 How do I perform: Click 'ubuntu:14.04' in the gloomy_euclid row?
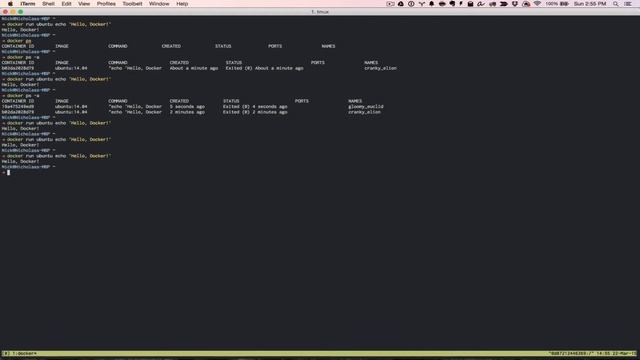[x=71, y=107]
